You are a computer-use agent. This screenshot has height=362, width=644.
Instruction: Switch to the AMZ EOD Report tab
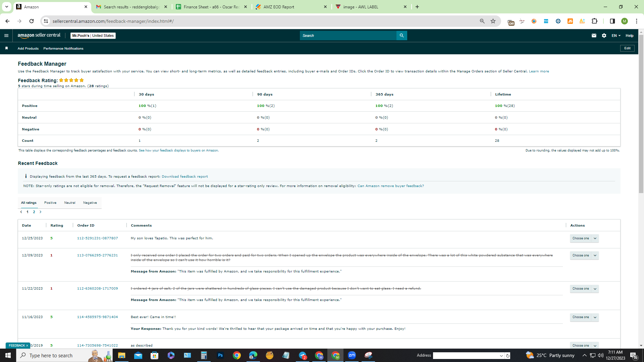(291, 7)
